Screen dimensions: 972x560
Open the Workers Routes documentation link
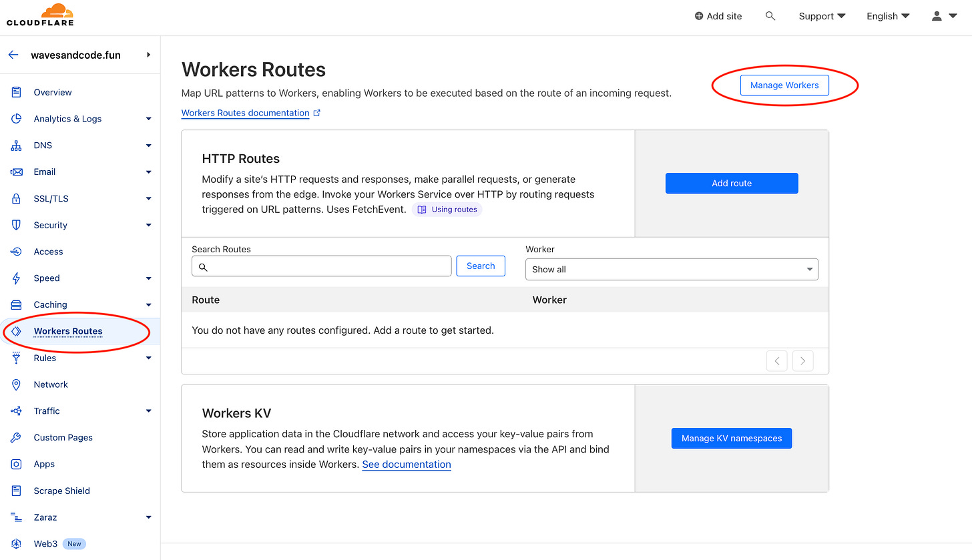coord(245,113)
